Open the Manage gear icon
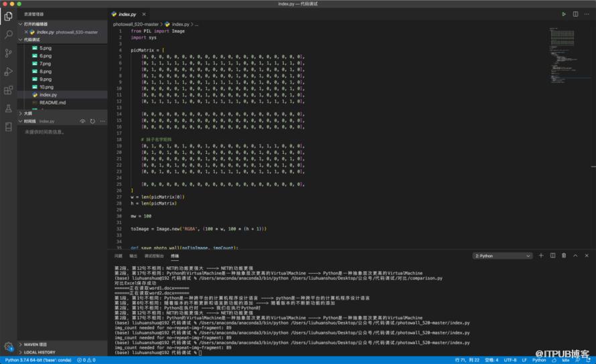This screenshot has width=596, height=364. [8, 346]
